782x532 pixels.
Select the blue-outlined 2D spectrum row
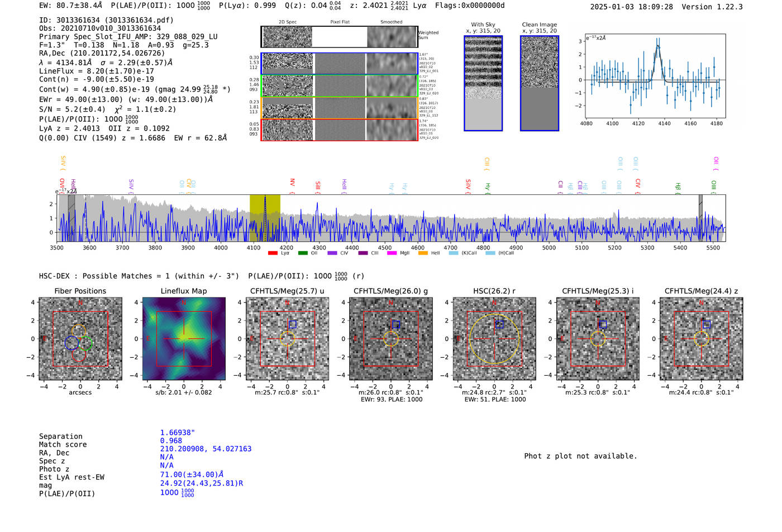339,64
